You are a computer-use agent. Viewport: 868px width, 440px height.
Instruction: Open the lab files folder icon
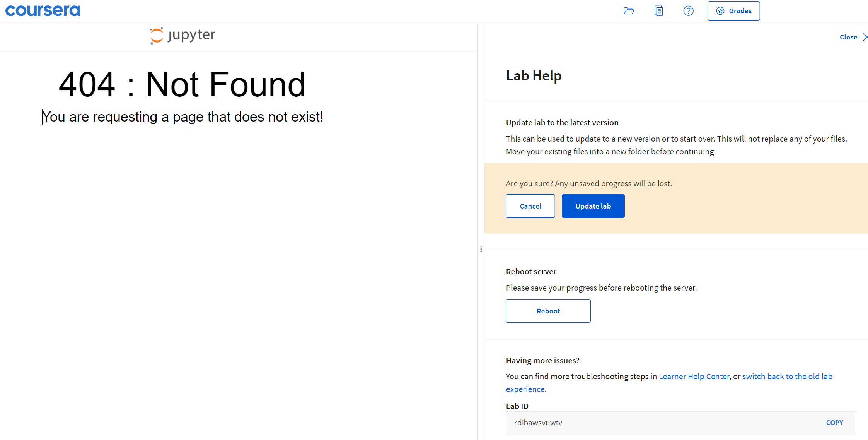pos(629,11)
